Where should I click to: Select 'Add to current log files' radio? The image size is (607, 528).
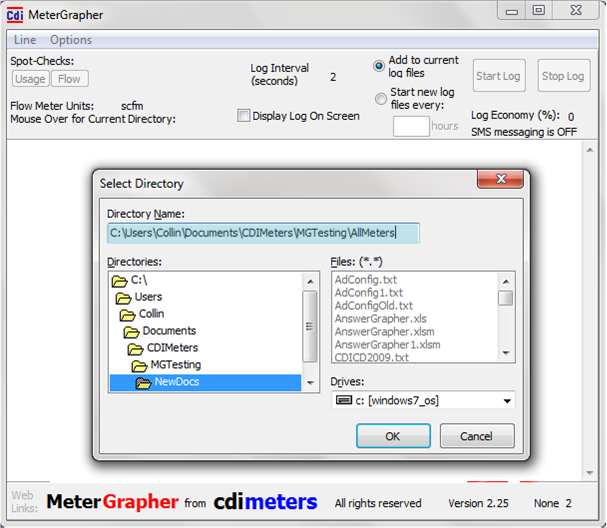[x=379, y=66]
